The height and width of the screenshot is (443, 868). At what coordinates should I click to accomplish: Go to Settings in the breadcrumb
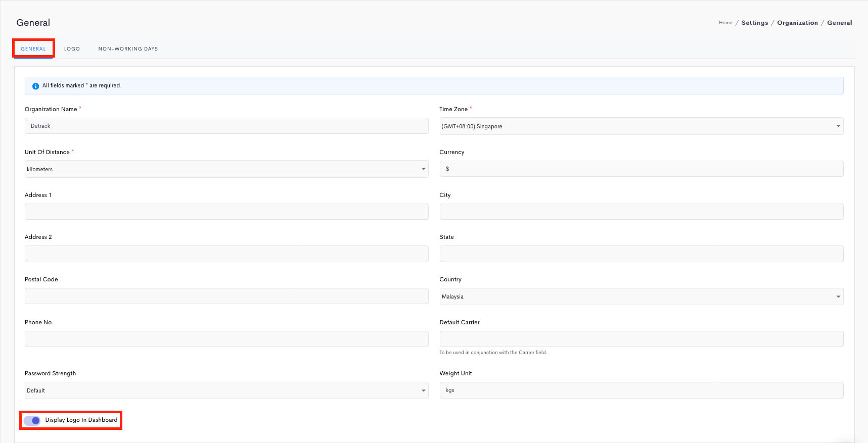point(755,23)
